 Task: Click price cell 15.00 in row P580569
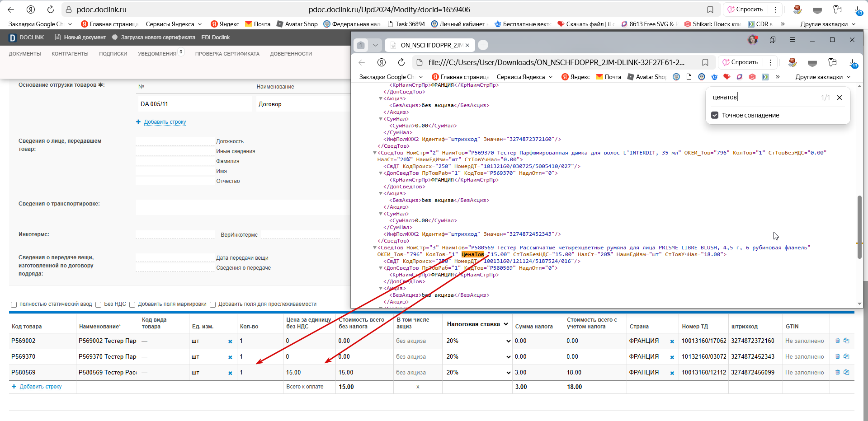(309, 373)
